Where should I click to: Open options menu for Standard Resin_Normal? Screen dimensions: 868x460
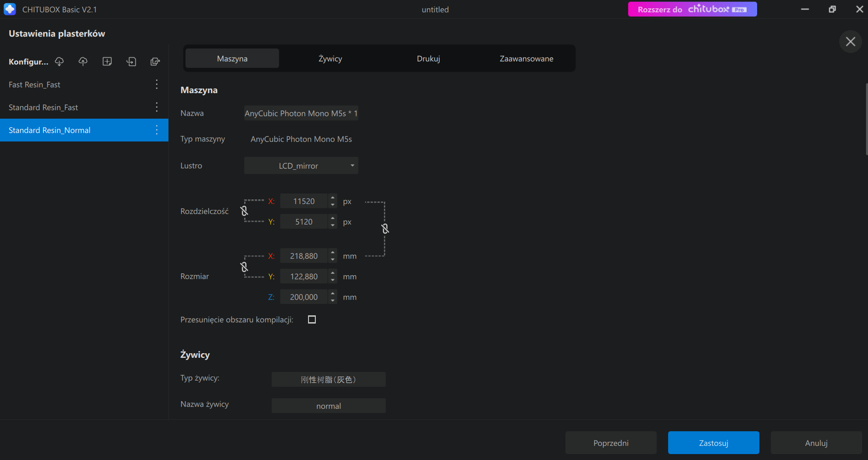click(157, 130)
